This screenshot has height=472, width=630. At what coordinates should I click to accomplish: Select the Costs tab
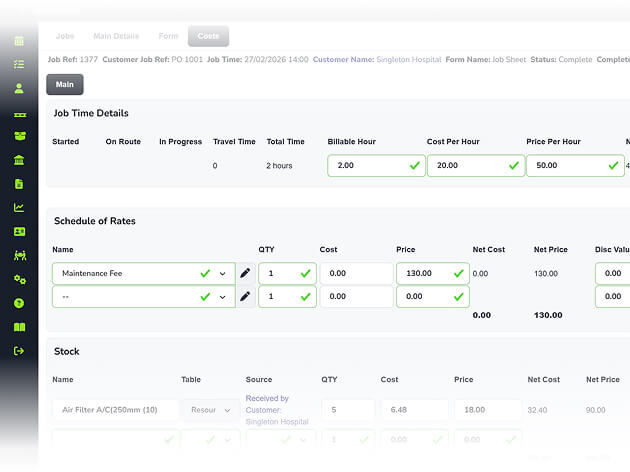tap(209, 36)
